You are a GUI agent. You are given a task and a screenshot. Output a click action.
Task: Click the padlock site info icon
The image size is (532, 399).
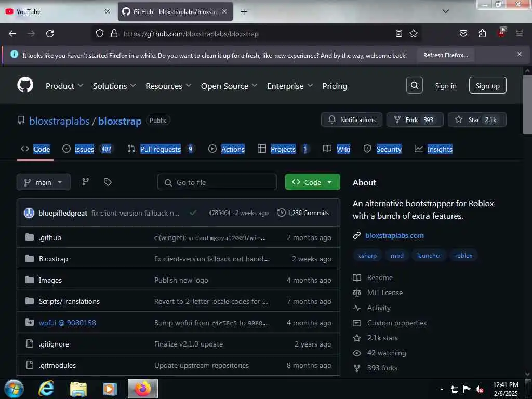tap(114, 34)
